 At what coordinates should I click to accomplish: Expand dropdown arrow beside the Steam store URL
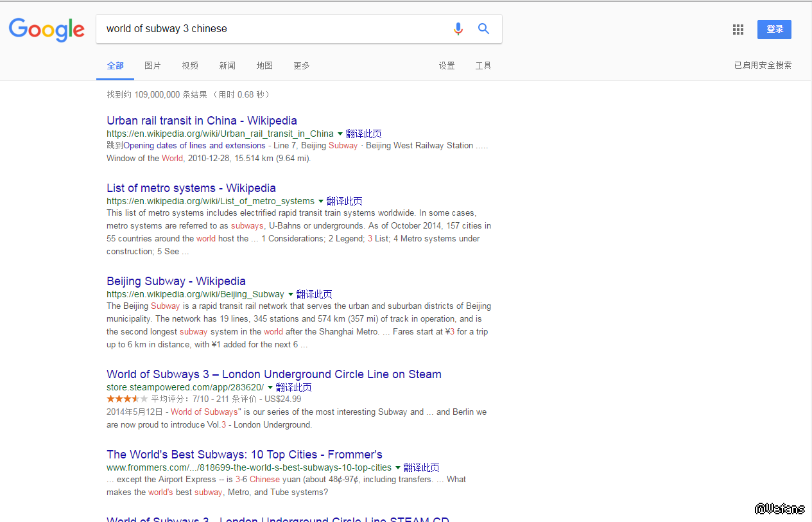pyautogui.click(x=270, y=388)
